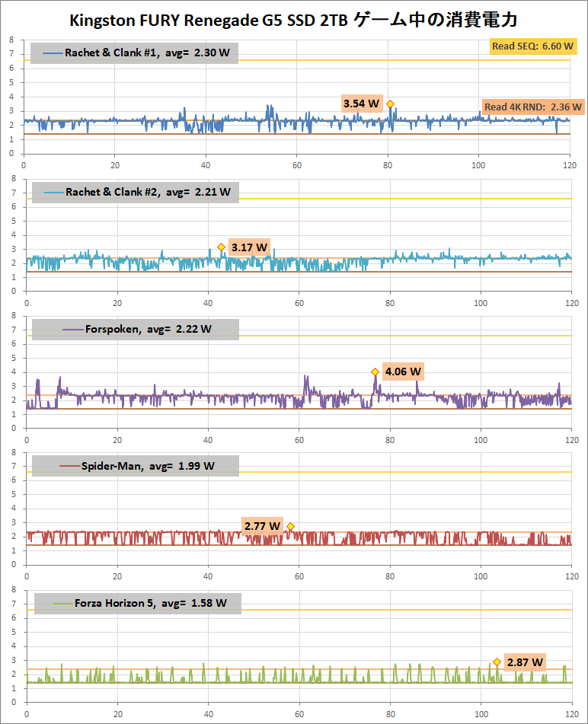Screen dimensions: 588x724
Task: Click the 2.87 W Forza peak label
Action: click(525, 662)
